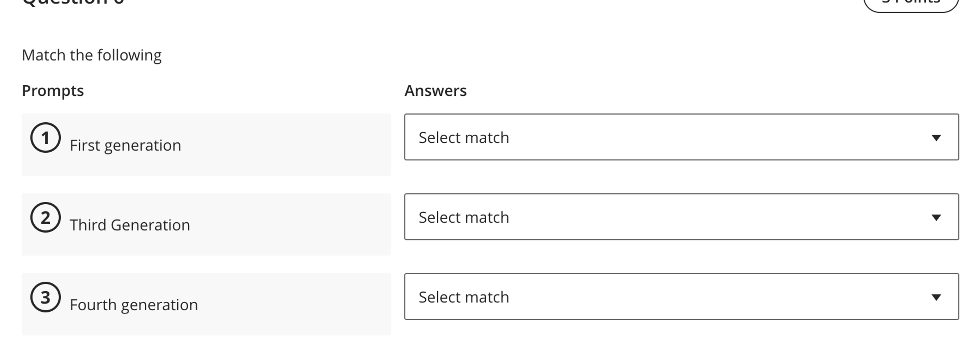Screen dimensions: 980x347
Task: Click the First generation prompt text
Action: pyautogui.click(x=125, y=146)
